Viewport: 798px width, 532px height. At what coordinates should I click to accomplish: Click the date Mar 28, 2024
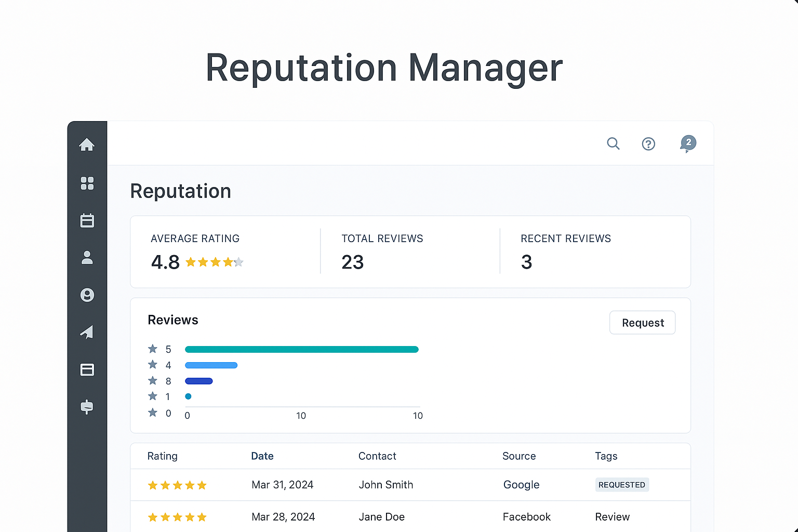tap(283, 517)
